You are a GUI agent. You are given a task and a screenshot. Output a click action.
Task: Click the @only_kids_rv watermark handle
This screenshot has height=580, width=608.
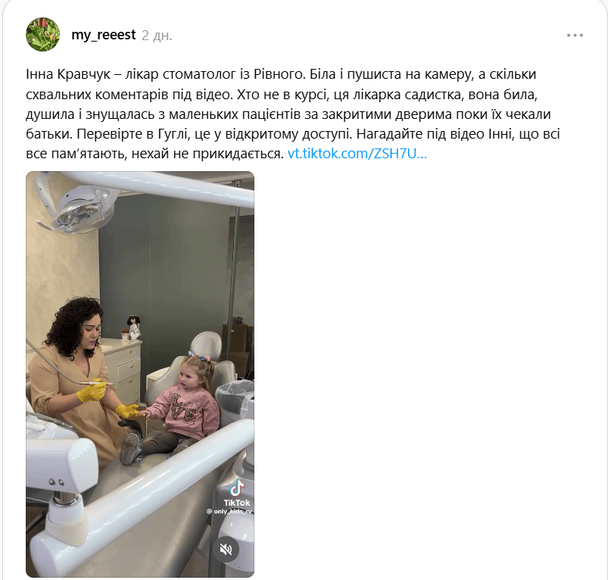[230, 512]
